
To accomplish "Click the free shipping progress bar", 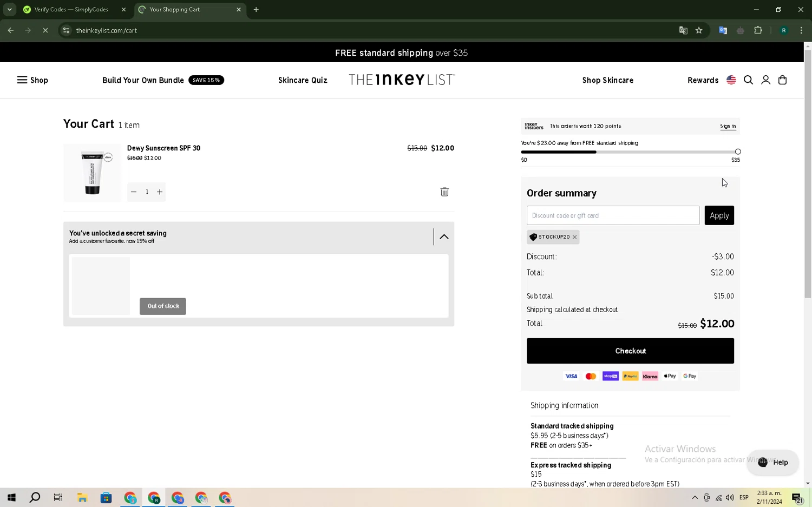I will pyautogui.click(x=630, y=152).
